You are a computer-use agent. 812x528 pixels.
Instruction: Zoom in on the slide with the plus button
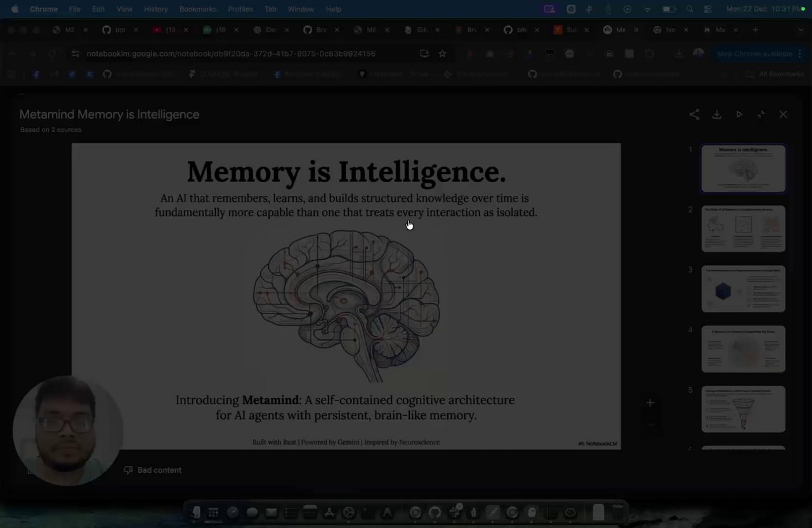click(650, 403)
